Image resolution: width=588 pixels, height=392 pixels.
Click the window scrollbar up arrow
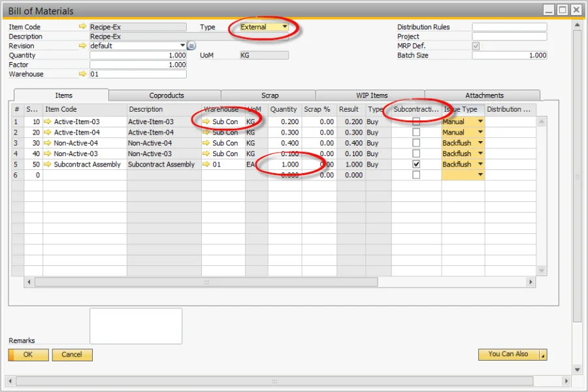coord(577,25)
